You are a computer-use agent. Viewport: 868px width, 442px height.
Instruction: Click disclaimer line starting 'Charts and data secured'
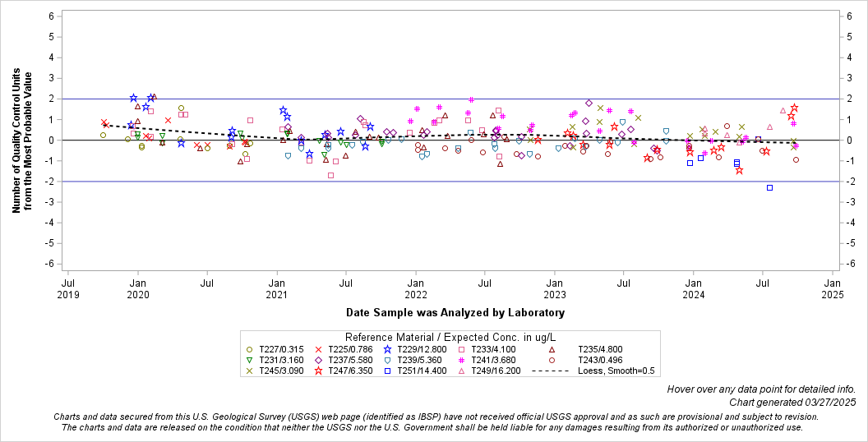pyautogui.click(x=436, y=417)
